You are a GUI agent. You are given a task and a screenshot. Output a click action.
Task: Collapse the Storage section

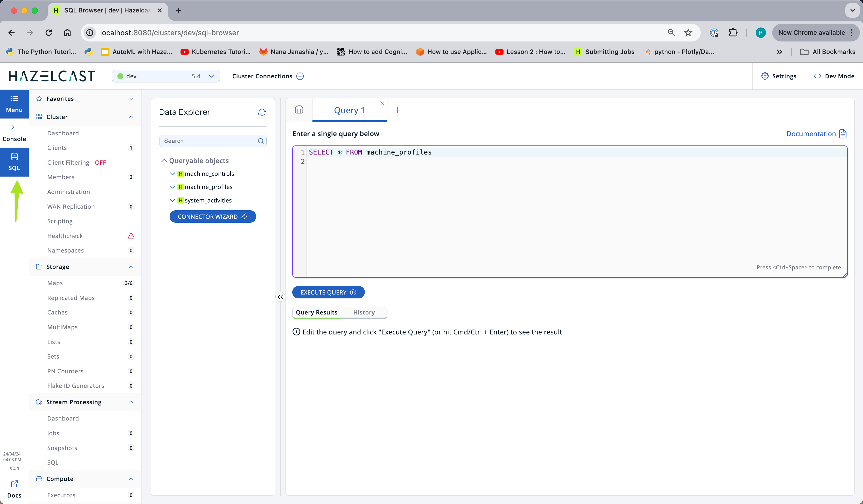click(x=131, y=267)
